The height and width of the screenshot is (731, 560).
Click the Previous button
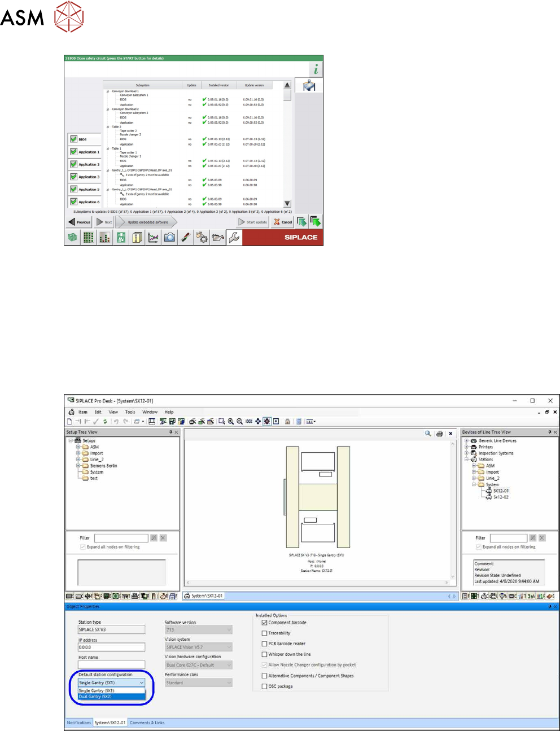80,222
